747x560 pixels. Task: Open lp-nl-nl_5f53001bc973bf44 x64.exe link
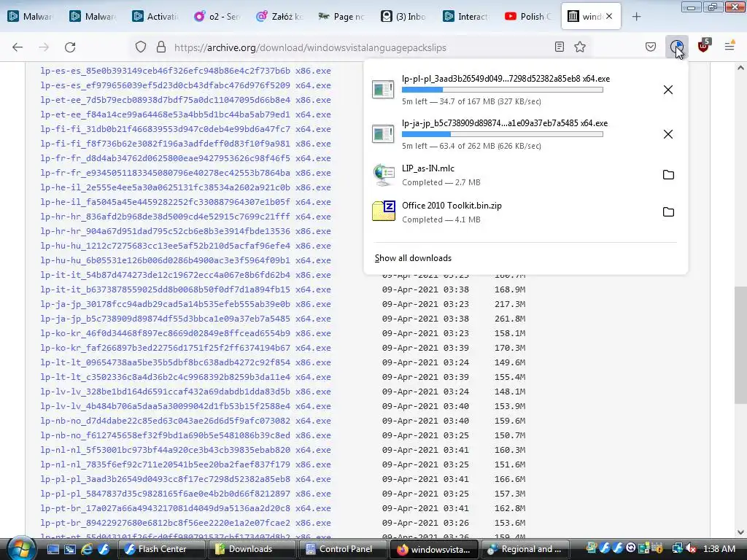[x=185, y=450]
